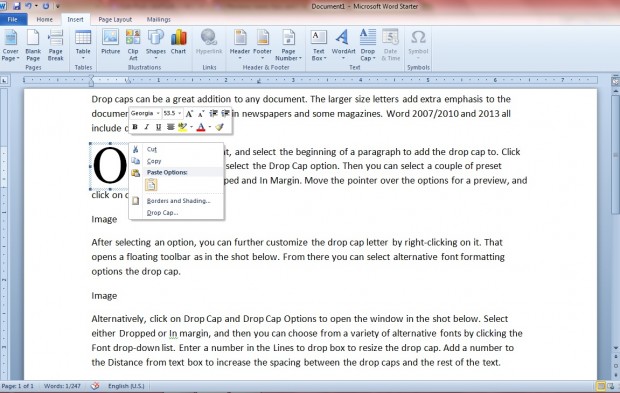Open the Drop Cap ribbon menu
The image size is (620, 393).
pos(368,45)
